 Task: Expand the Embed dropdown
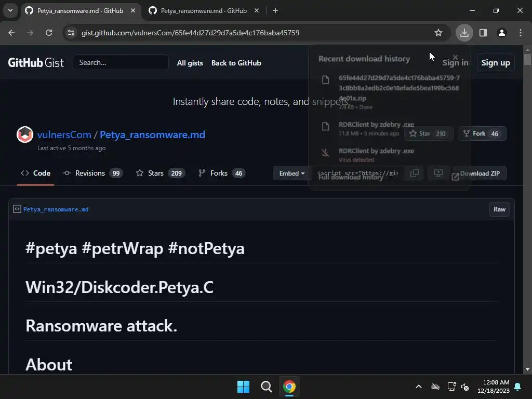[x=292, y=174]
